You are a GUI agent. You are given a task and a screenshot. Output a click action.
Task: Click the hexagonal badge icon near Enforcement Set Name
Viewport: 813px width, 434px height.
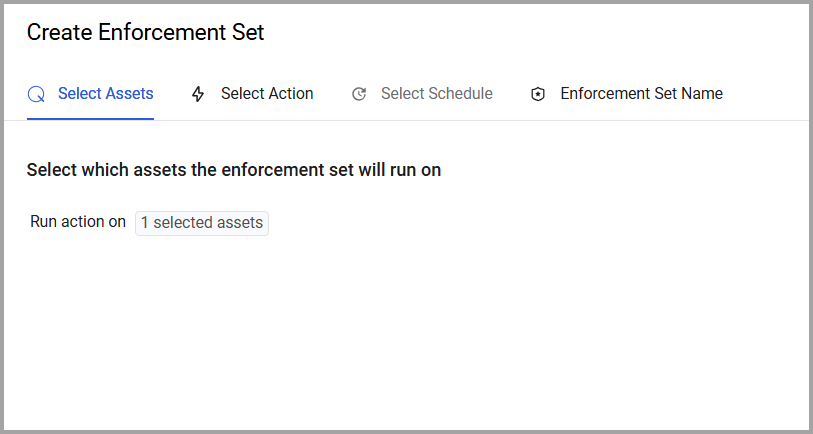[x=538, y=94]
